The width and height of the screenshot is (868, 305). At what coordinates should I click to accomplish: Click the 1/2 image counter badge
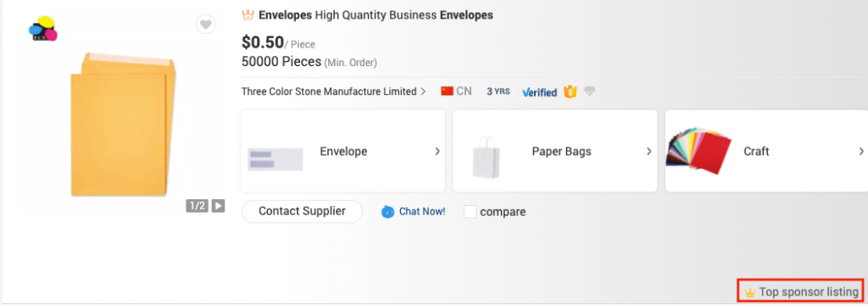pos(198,206)
